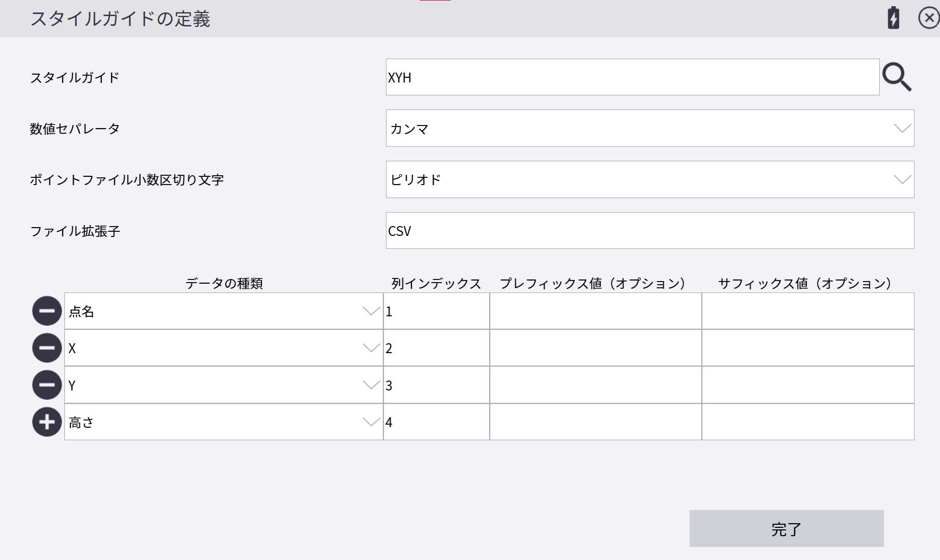Click the suffix value field for 高さ row
This screenshot has width=940, height=560.
pos(808,422)
